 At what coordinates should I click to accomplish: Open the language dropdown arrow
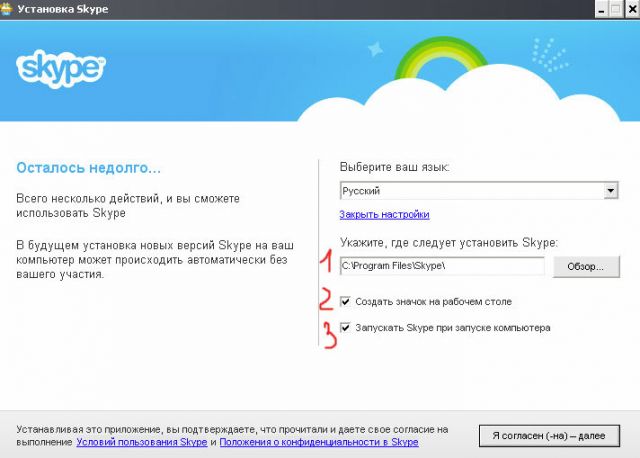(x=611, y=191)
